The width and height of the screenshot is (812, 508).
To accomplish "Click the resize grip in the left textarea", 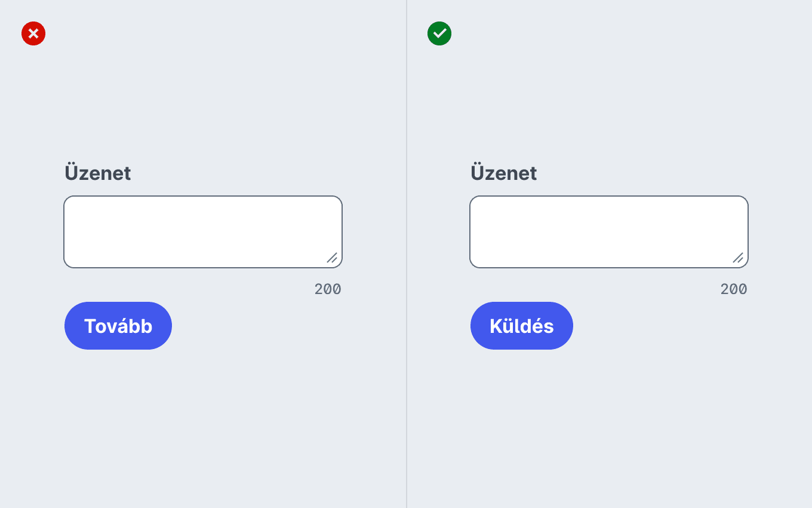I will [332, 258].
